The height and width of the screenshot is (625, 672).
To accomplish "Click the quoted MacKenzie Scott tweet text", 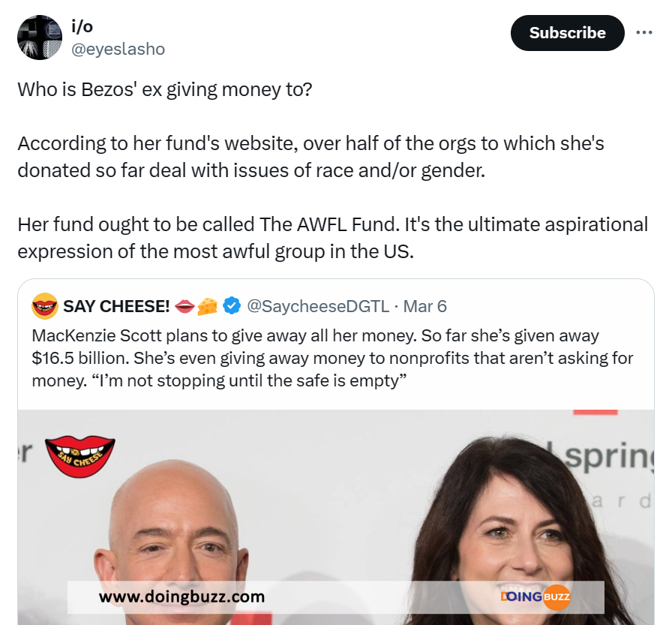I will (332, 358).
